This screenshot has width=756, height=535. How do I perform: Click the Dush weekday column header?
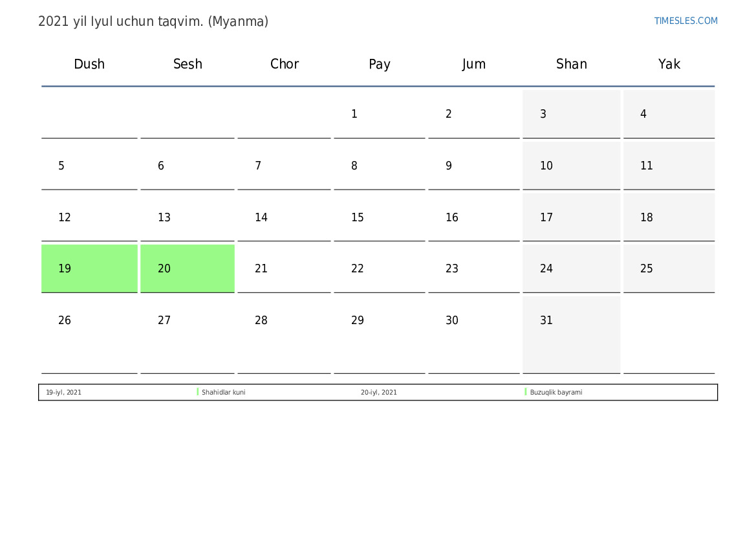[89, 64]
